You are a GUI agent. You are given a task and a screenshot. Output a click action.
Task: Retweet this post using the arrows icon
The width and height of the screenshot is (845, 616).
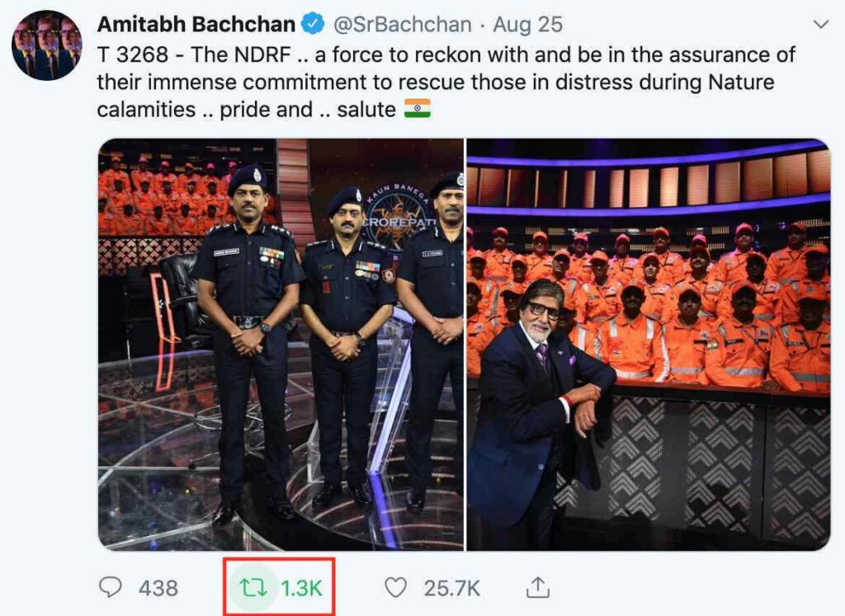click(248, 588)
